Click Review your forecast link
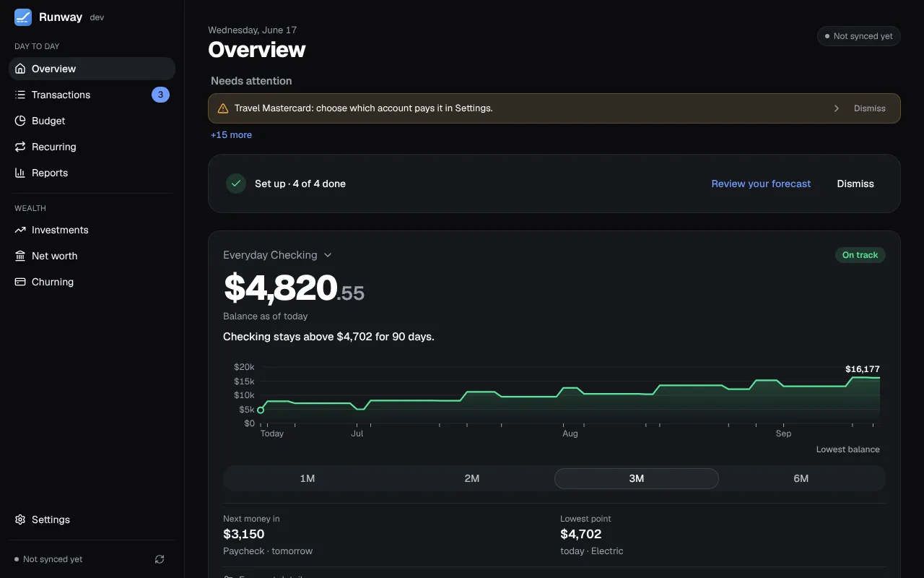This screenshot has height=578, width=924. click(761, 184)
